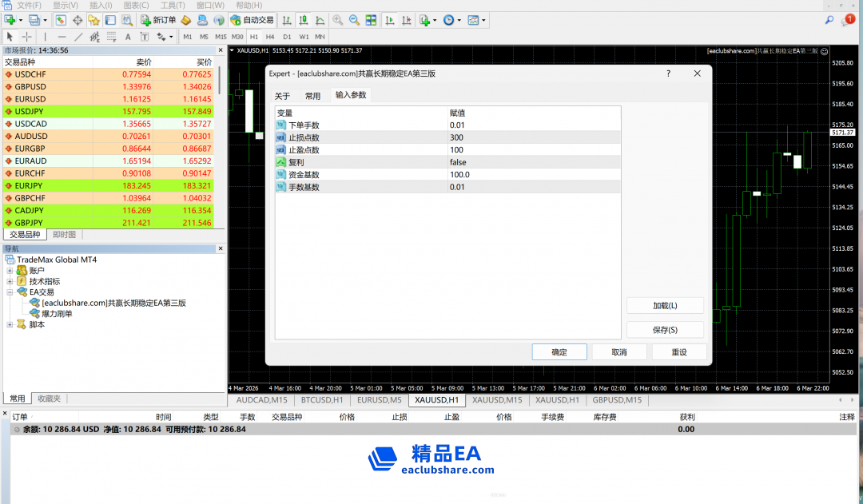Open the search magnifier at top right
Image resolution: width=863 pixels, height=504 pixels.
(829, 20)
